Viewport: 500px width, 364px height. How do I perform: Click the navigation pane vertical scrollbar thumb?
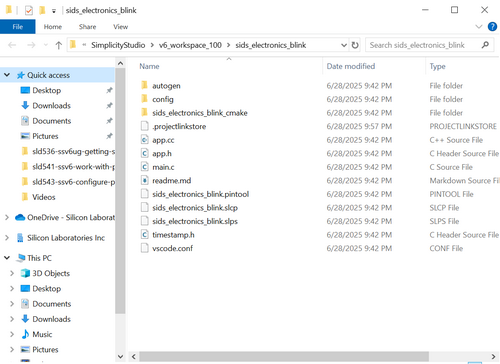point(120,191)
